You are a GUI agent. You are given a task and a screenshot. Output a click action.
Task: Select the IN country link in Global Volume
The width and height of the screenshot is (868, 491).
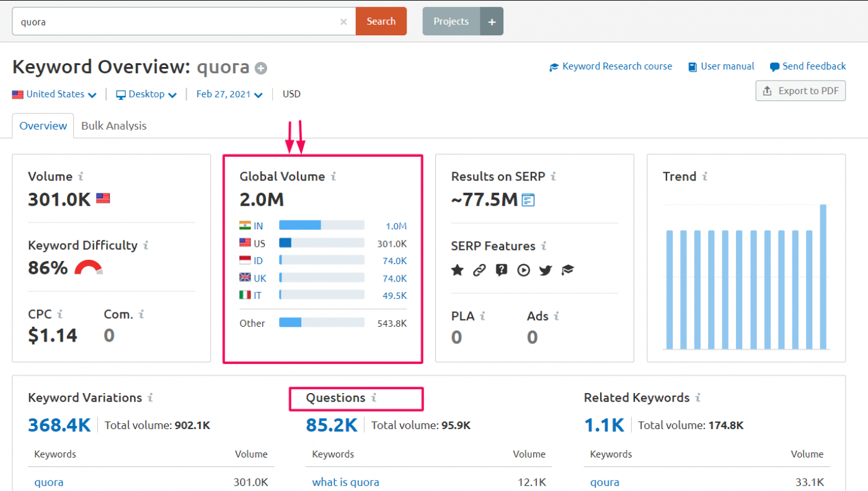pos(258,226)
